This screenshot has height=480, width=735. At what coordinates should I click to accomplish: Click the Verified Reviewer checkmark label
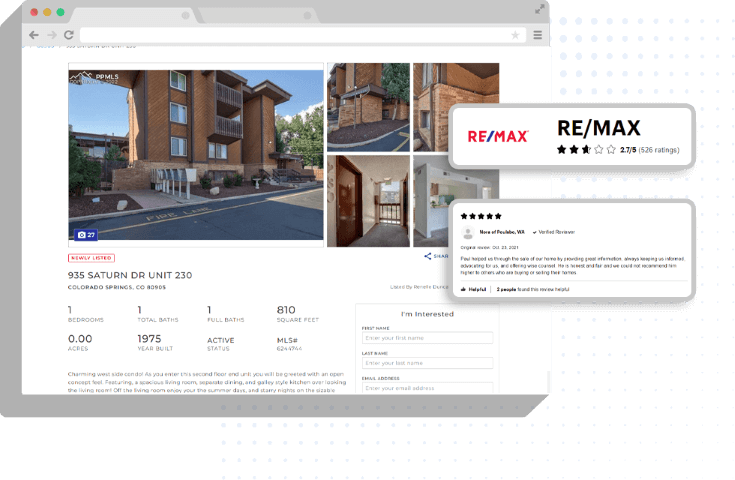pos(554,232)
